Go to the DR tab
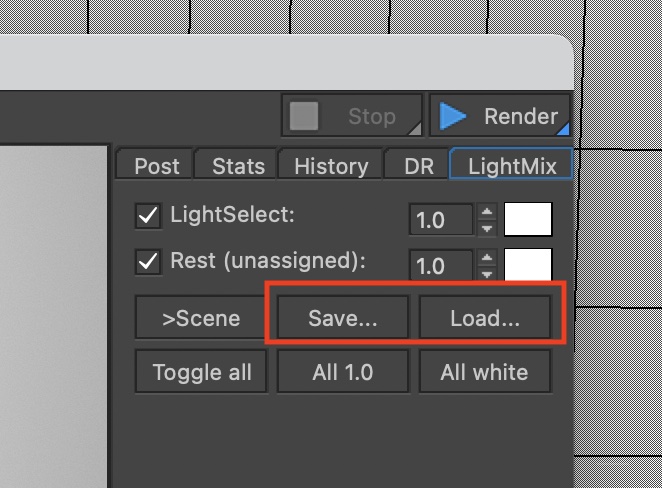The height and width of the screenshot is (488, 662). tap(419, 166)
